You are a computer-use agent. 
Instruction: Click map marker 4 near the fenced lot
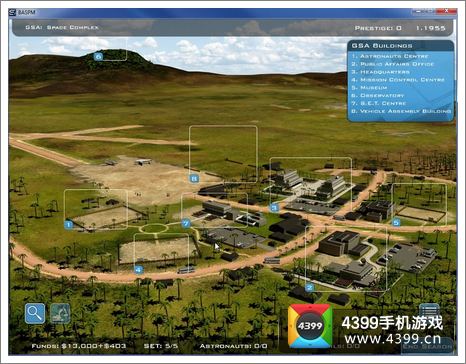click(x=139, y=269)
